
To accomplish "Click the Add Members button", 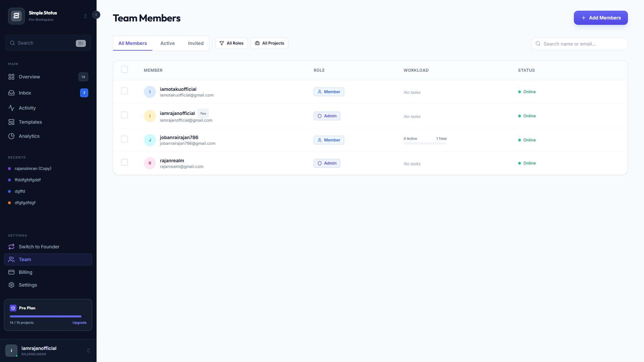I will 600,18.
